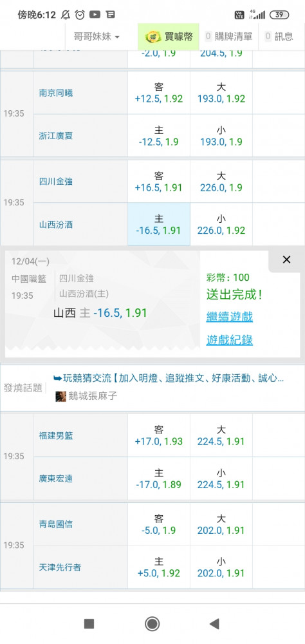Tap the recent apps square icon
Viewport: 305px width, 644px height.
[89, 624]
